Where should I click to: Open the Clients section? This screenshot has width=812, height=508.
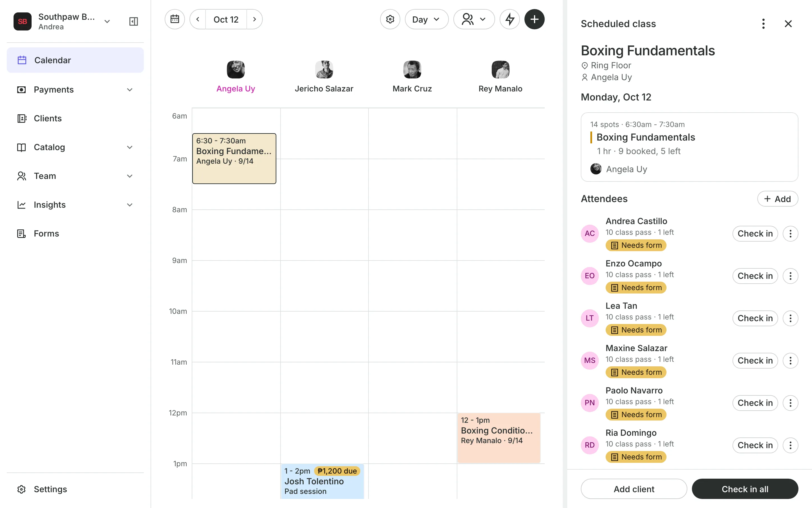click(75, 118)
